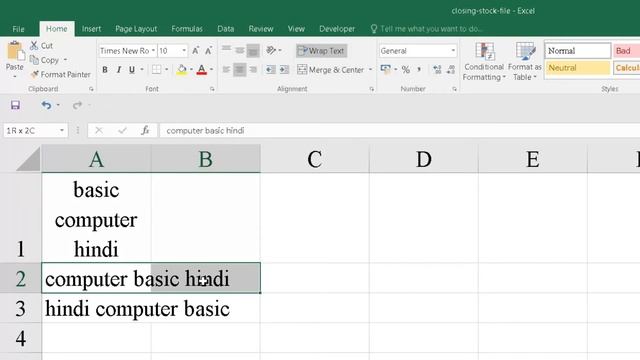Screen dimensions: 640x360
Task: Open the font name dropdown
Action: 153,51
